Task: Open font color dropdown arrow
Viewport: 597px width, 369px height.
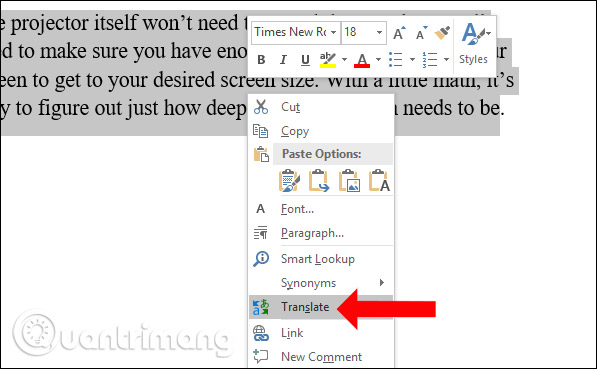Action: point(378,60)
